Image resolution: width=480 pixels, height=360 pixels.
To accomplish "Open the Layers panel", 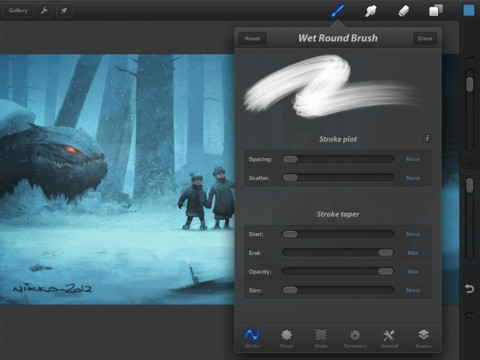I will 436,11.
